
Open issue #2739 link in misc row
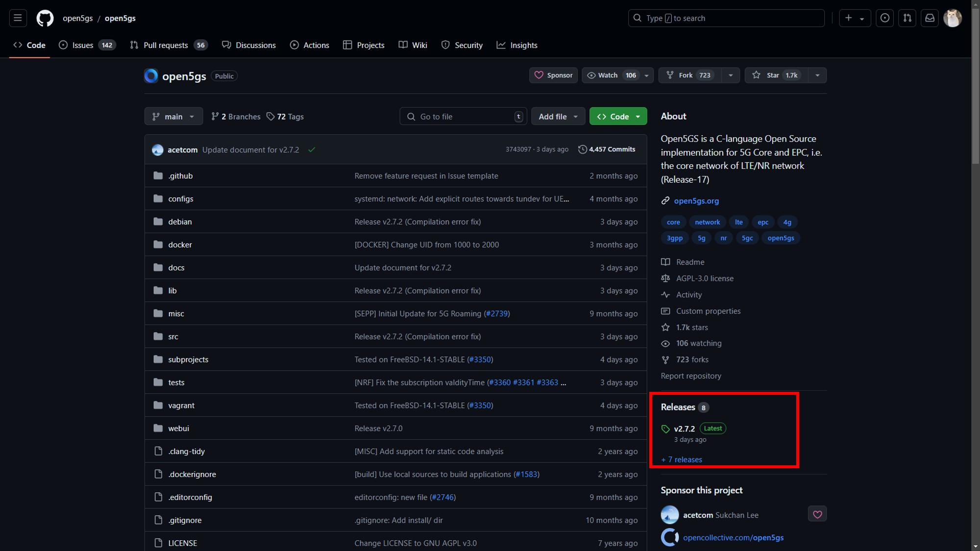pyautogui.click(x=497, y=314)
